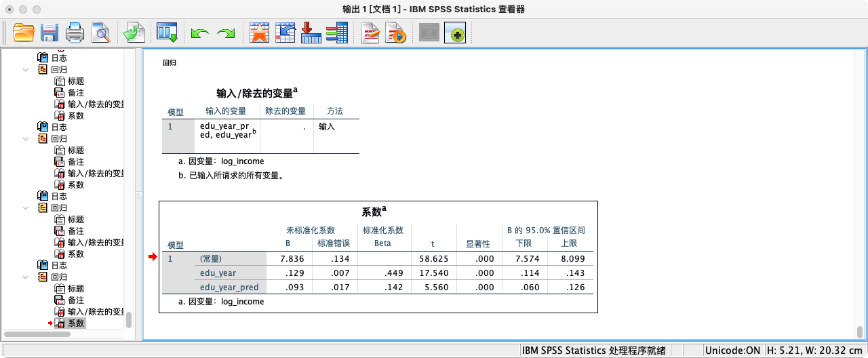Click the outline pane horizontal scrollbar thumb
Screen dimensions: 868x358
37,334
